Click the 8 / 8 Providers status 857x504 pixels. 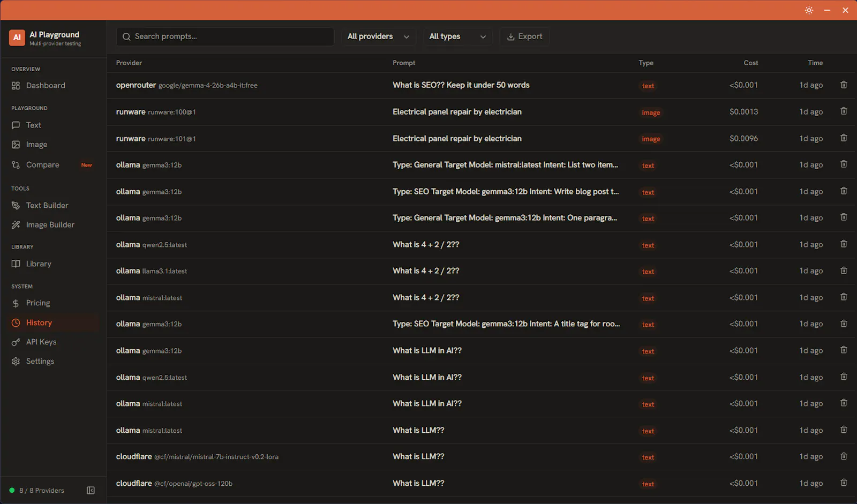[37, 491]
